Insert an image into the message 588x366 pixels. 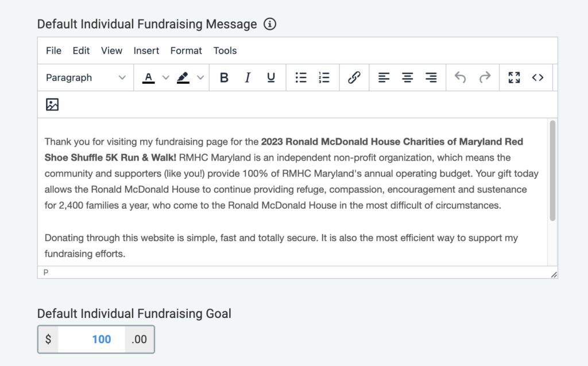pyautogui.click(x=52, y=104)
